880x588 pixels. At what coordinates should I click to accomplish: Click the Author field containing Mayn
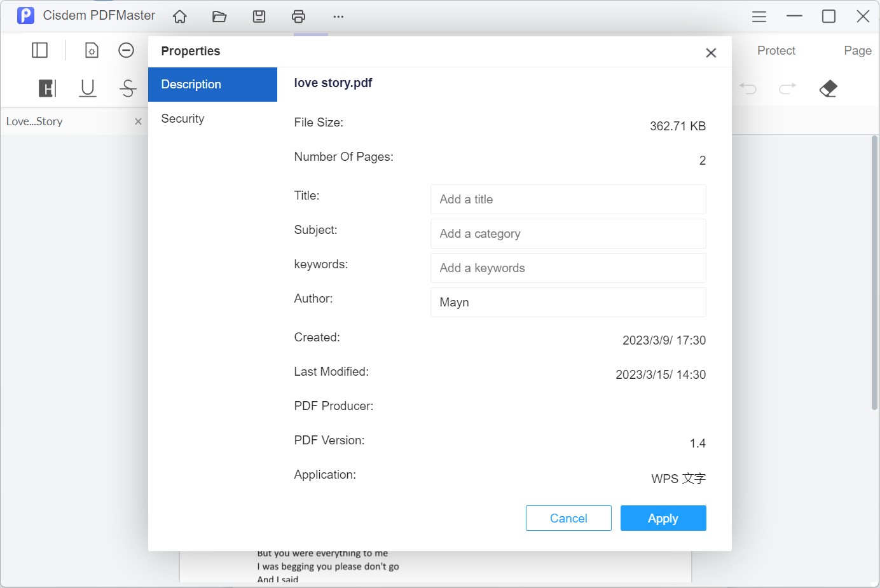pos(568,302)
